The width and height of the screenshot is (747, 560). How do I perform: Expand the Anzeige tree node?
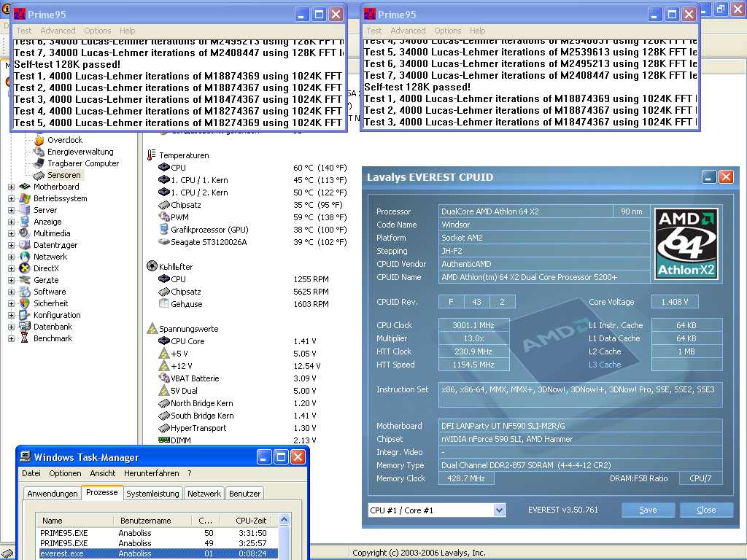tap(12, 222)
